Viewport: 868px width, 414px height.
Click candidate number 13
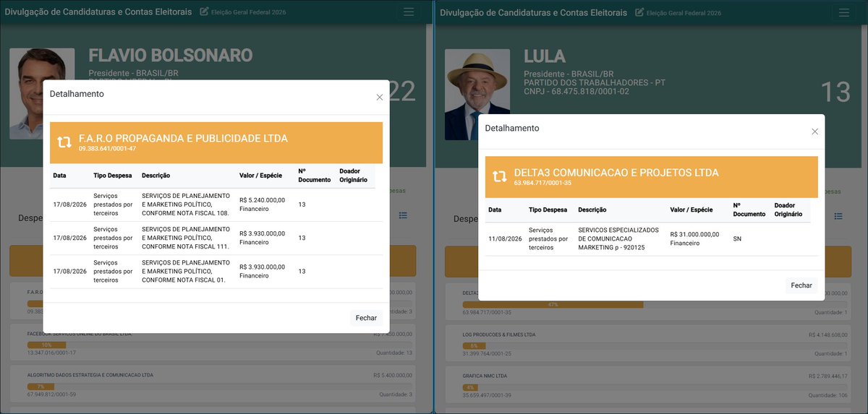coord(835,92)
